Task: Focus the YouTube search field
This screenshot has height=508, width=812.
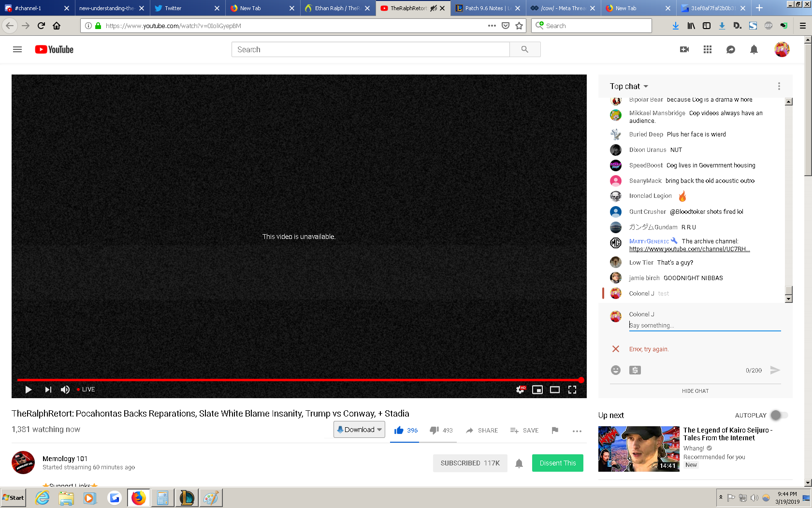Action: (371, 49)
